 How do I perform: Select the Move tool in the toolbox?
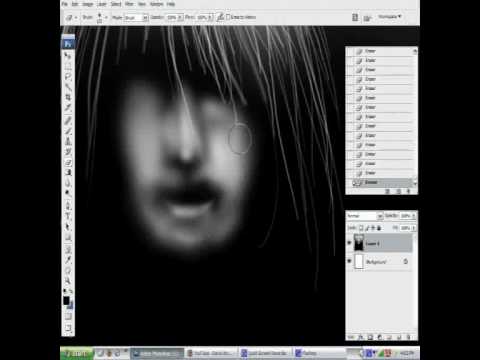pyautogui.click(x=68, y=55)
